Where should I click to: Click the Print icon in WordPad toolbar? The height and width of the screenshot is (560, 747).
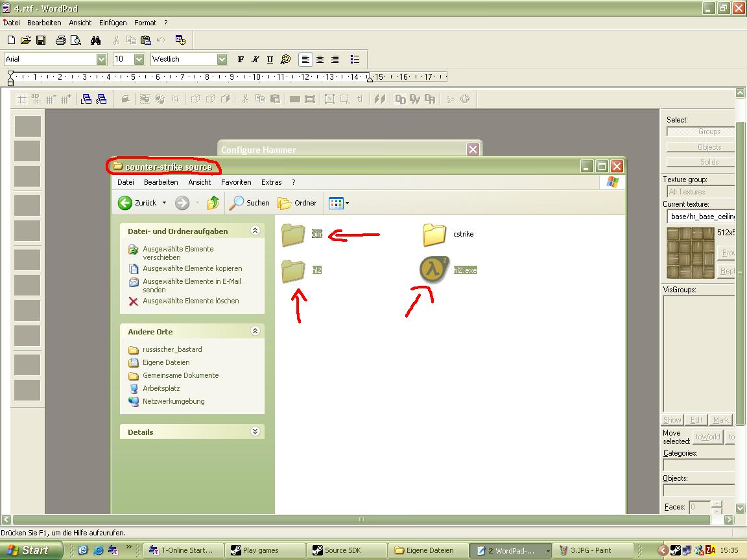click(x=60, y=40)
